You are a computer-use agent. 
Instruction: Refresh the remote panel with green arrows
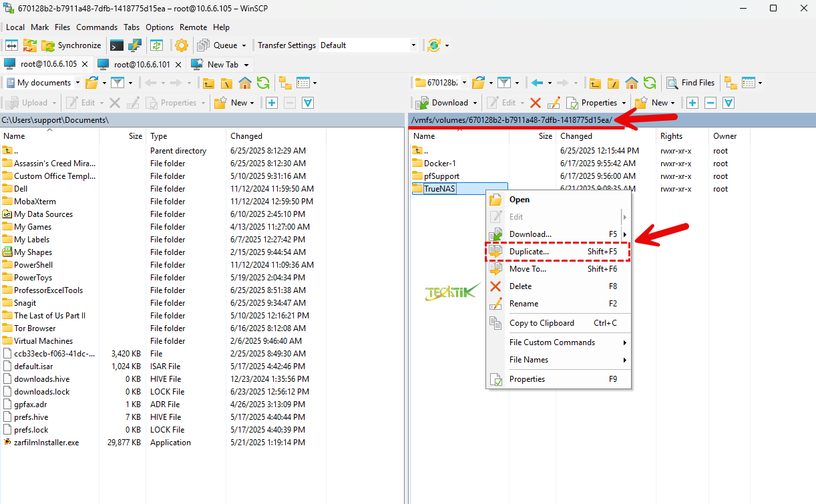click(649, 83)
